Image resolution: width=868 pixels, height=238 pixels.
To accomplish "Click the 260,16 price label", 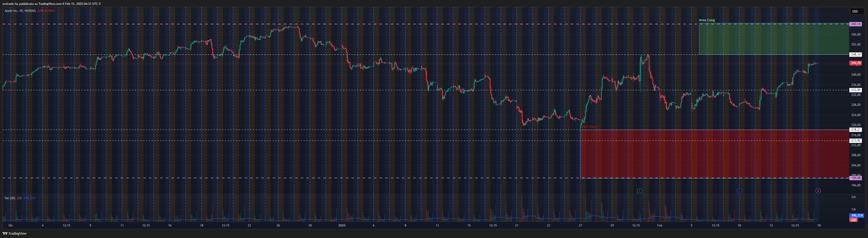I will pyautogui.click(x=856, y=24).
